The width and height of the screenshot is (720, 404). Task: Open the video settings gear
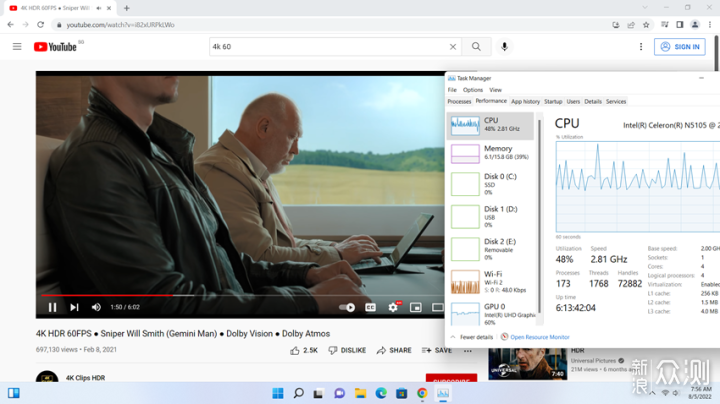[x=393, y=307]
